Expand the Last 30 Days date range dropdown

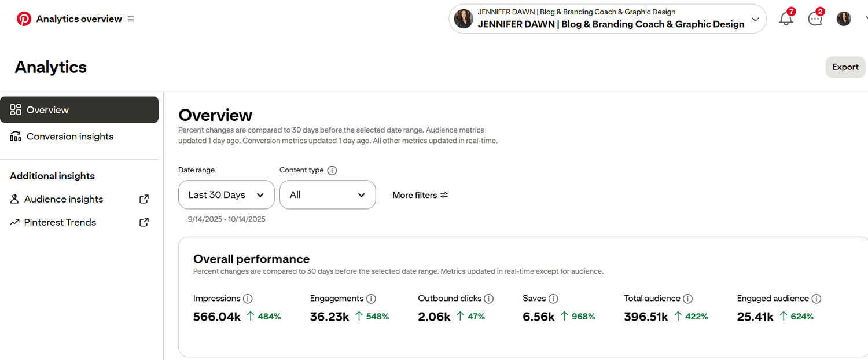(x=226, y=195)
